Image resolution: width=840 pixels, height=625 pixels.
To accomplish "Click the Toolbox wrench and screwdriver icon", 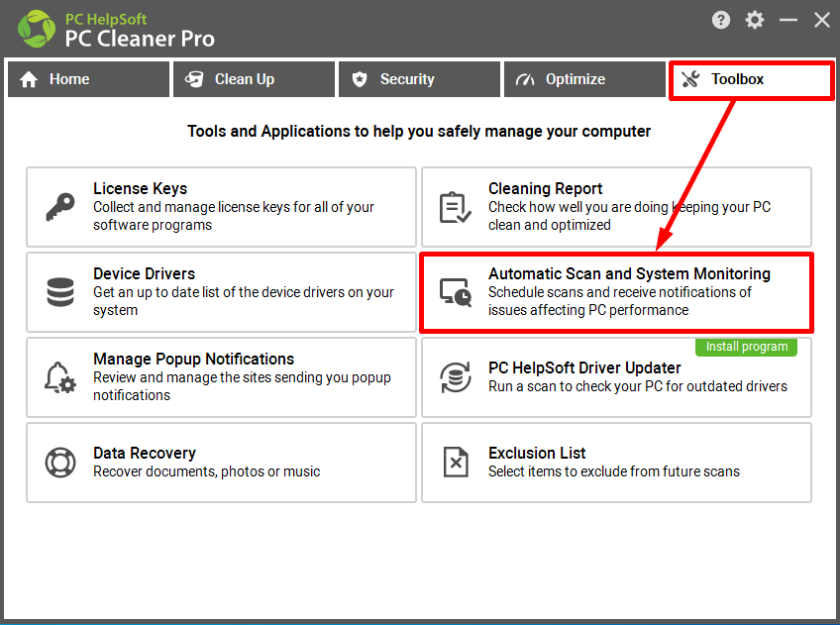I will coord(690,79).
